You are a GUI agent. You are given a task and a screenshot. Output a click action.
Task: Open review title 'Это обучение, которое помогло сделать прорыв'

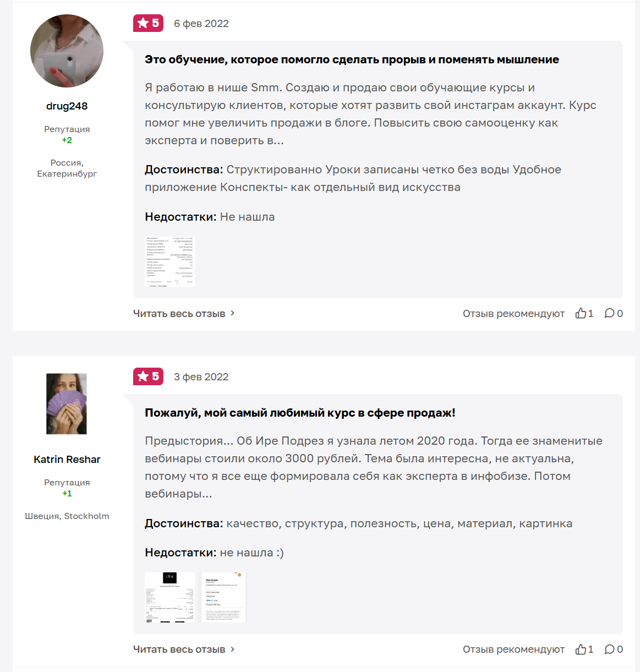pos(352,59)
